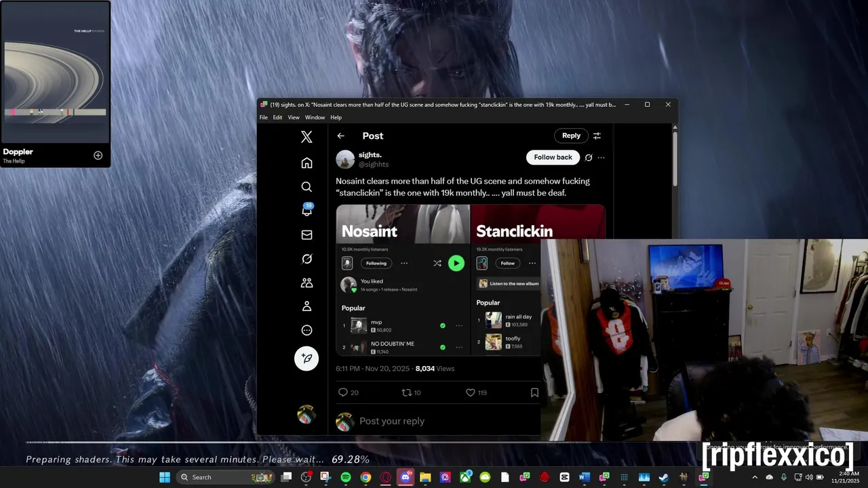The height and width of the screenshot is (488, 868).
Task: Open Spotify from the taskbar
Action: [346, 477]
